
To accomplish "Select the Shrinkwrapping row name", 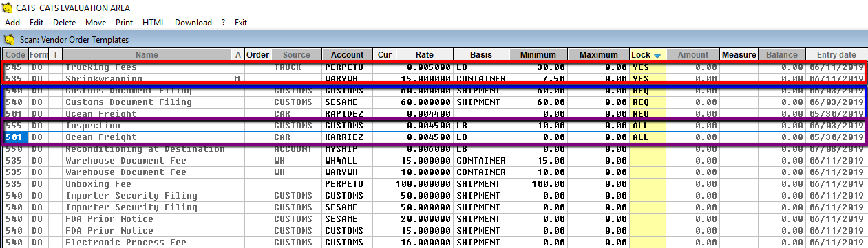I will tap(104, 79).
